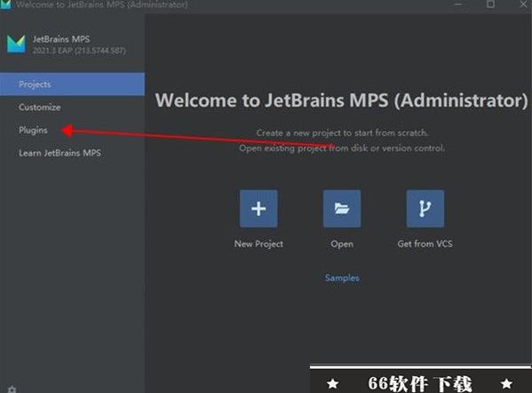The height and width of the screenshot is (393, 532).
Task: Select the Projects tab
Action: [x=72, y=84]
